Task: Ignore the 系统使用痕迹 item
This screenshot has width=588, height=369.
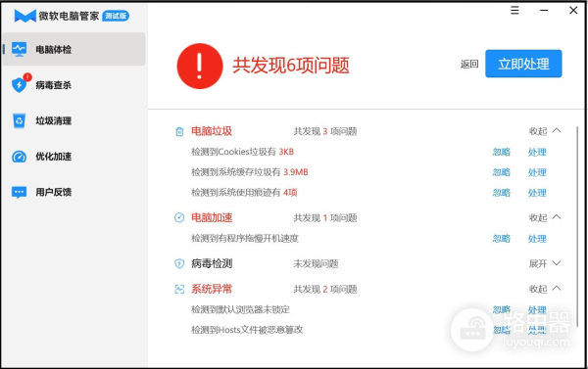Action: click(502, 193)
